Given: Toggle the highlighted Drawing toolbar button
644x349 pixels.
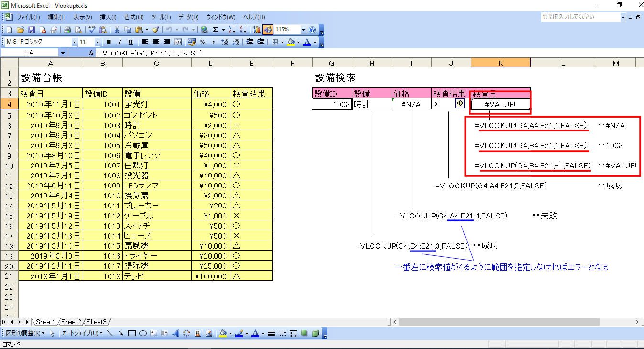Looking at the screenshot, I should 268,30.
